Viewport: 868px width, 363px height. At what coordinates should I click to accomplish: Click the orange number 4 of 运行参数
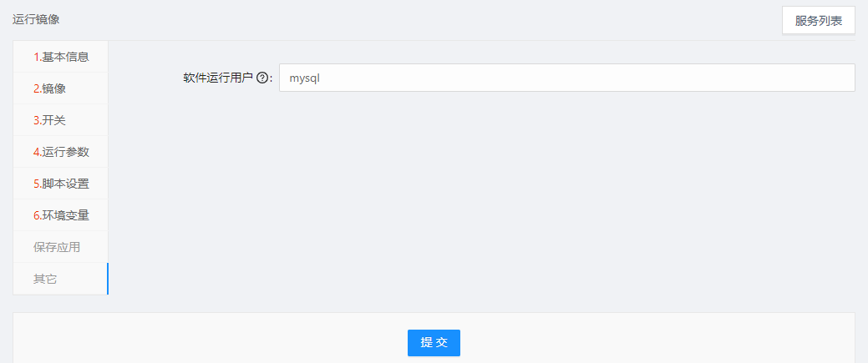37,152
